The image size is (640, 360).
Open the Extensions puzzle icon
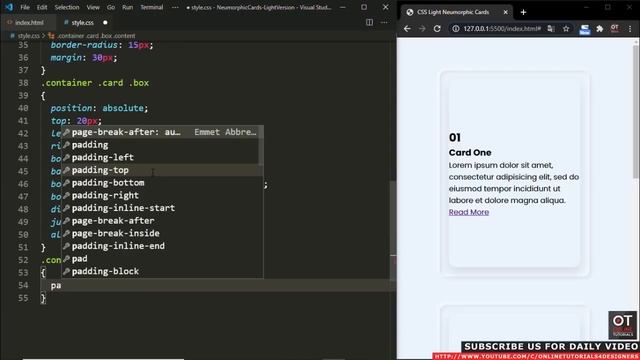[x=600, y=29]
